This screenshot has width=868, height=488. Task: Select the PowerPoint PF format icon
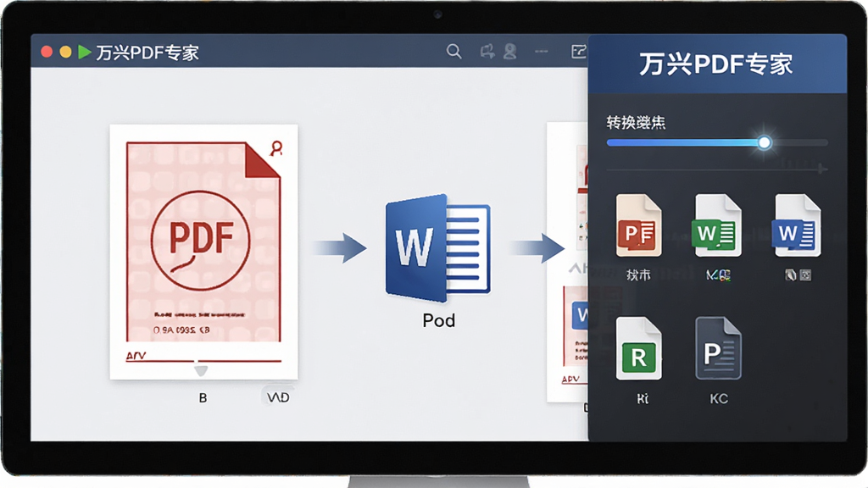638,225
